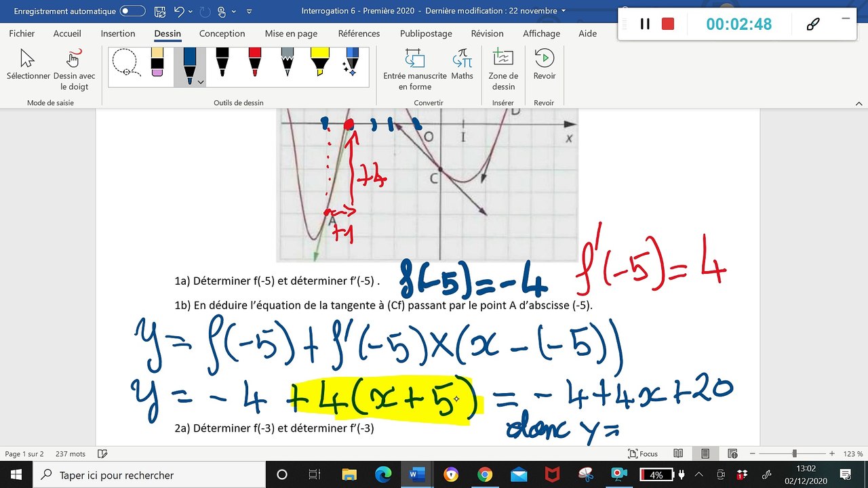Screen dimensions: 868x488
Task: Open Google Chrome from taskbar
Action: [x=484, y=474]
